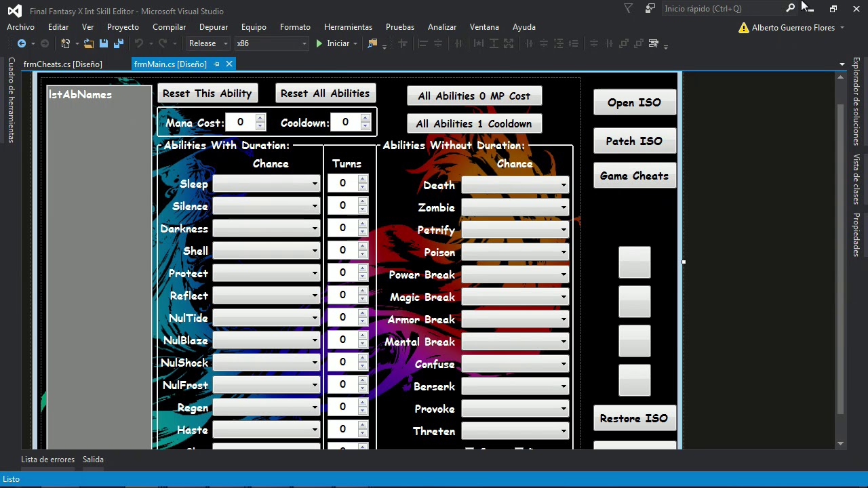This screenshot has height=488, width=868.
Task: Click the notifications filter funnel icon
Action: tap(629, 8)
